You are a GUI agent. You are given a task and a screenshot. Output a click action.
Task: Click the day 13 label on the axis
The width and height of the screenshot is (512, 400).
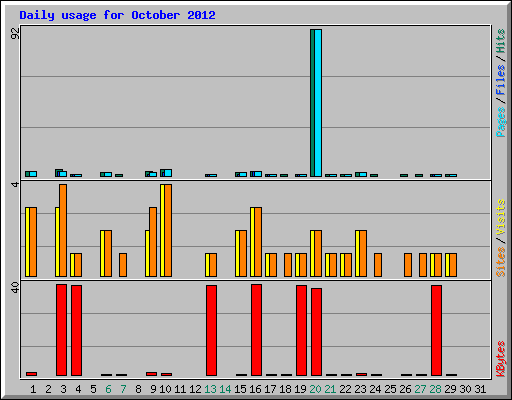(x=210, y=389)
